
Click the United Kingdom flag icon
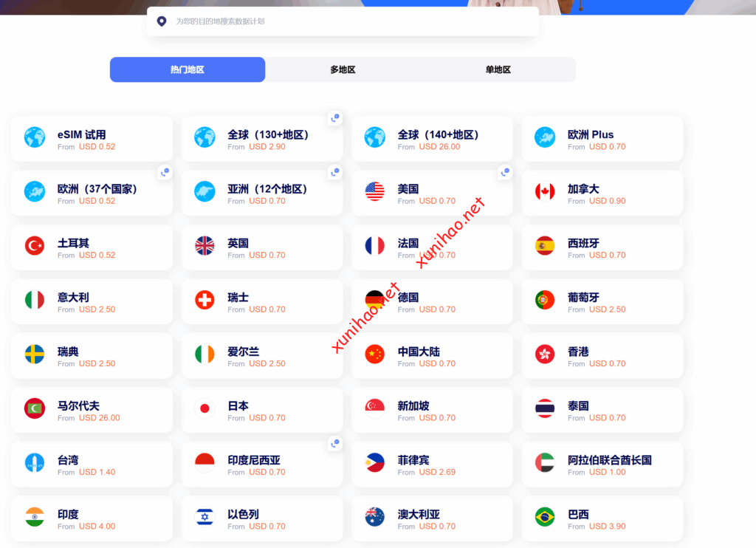tap(205, 246)
